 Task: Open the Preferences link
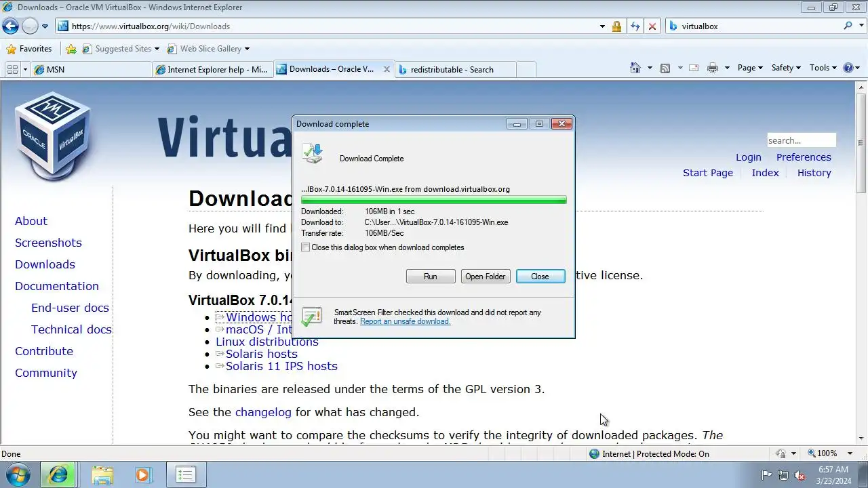[804, 157]
